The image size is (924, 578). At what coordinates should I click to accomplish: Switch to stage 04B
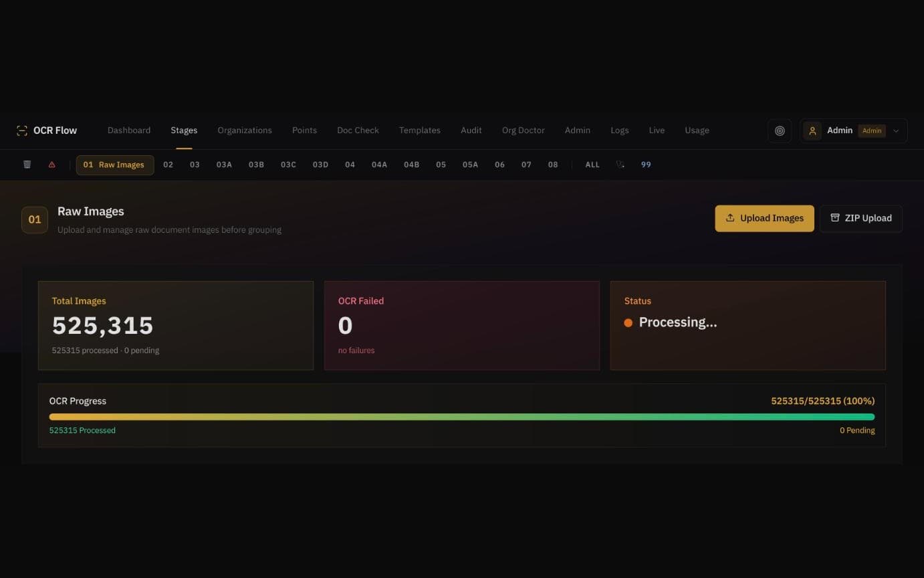point(411,165)
